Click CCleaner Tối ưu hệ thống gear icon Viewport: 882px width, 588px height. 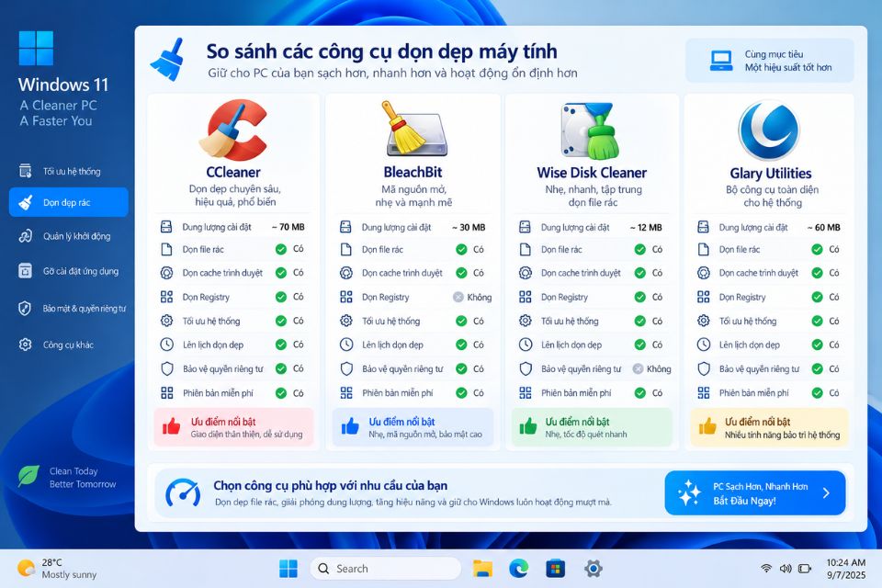click(166, 321)
